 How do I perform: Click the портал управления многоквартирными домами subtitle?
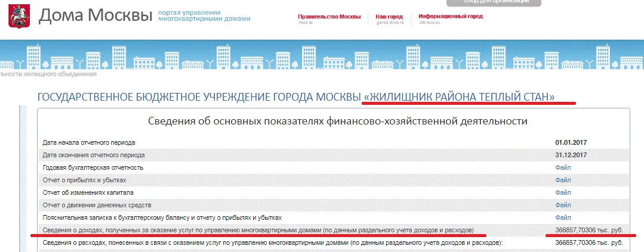[204, 15]
